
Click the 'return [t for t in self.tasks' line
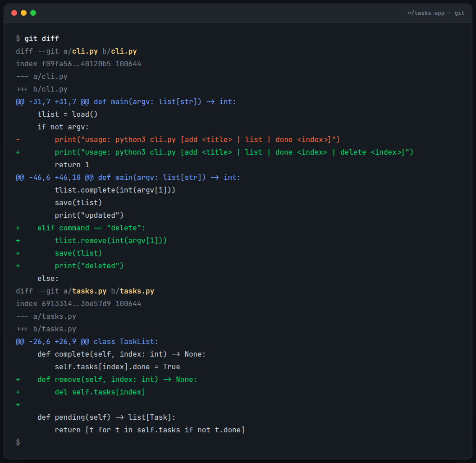(x=150, y=430)
